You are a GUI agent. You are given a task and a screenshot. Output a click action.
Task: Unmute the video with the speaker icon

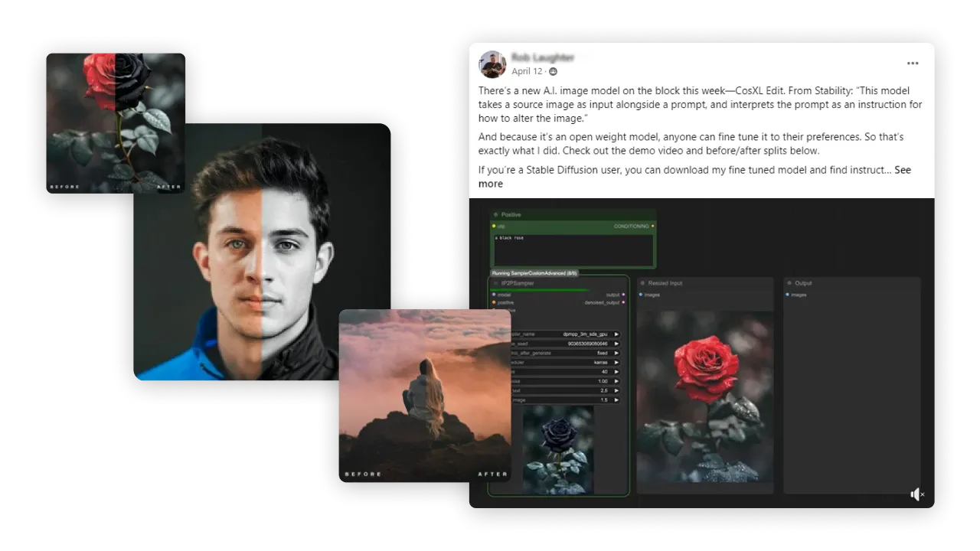(x=917, y=494)
